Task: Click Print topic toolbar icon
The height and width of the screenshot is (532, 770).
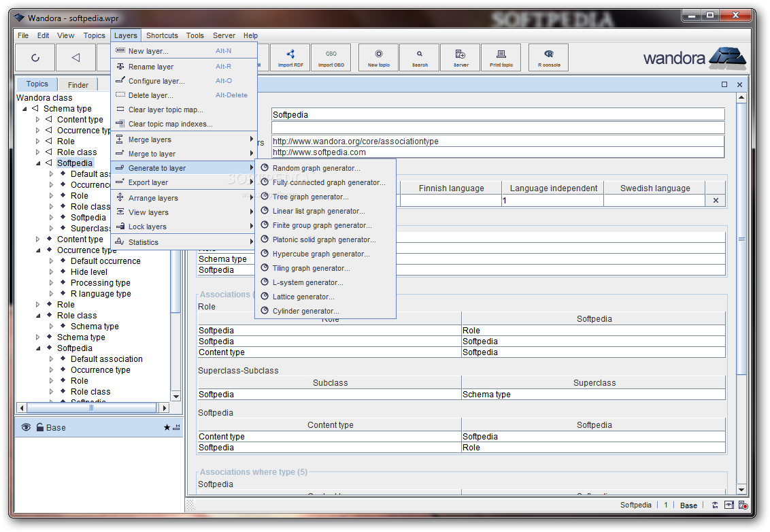Action: coord(501,57)
